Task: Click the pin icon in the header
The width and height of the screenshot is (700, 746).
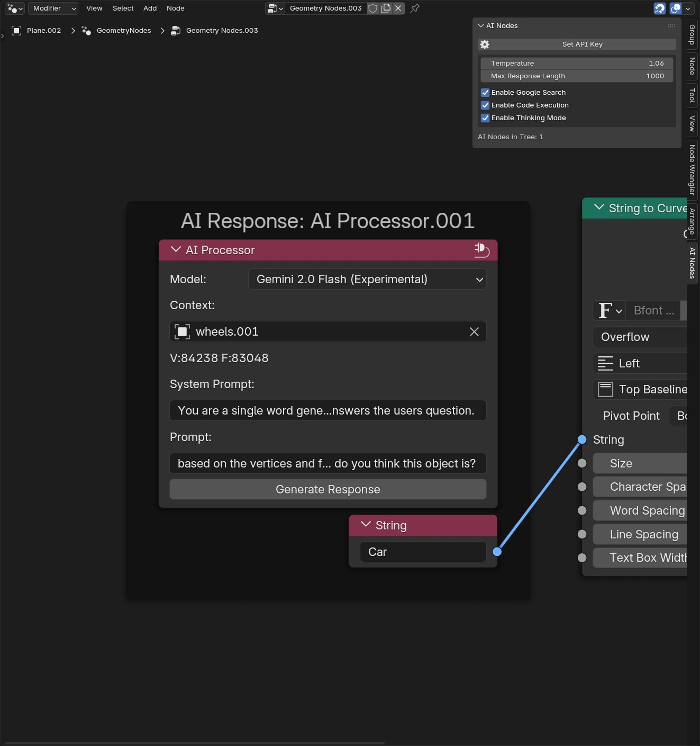Action: 414,8
